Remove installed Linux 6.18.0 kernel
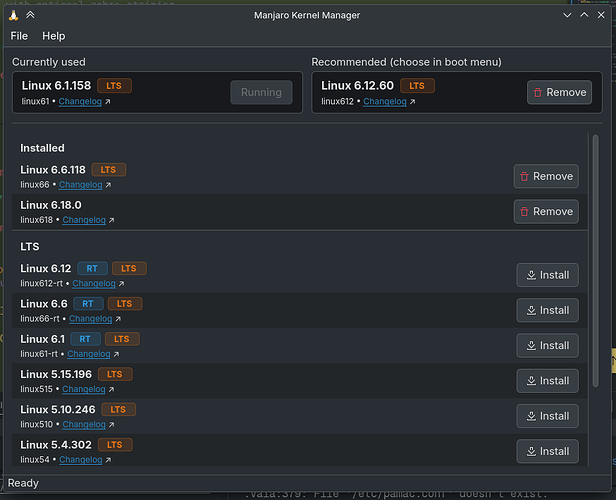 click(x=545, y=211)
